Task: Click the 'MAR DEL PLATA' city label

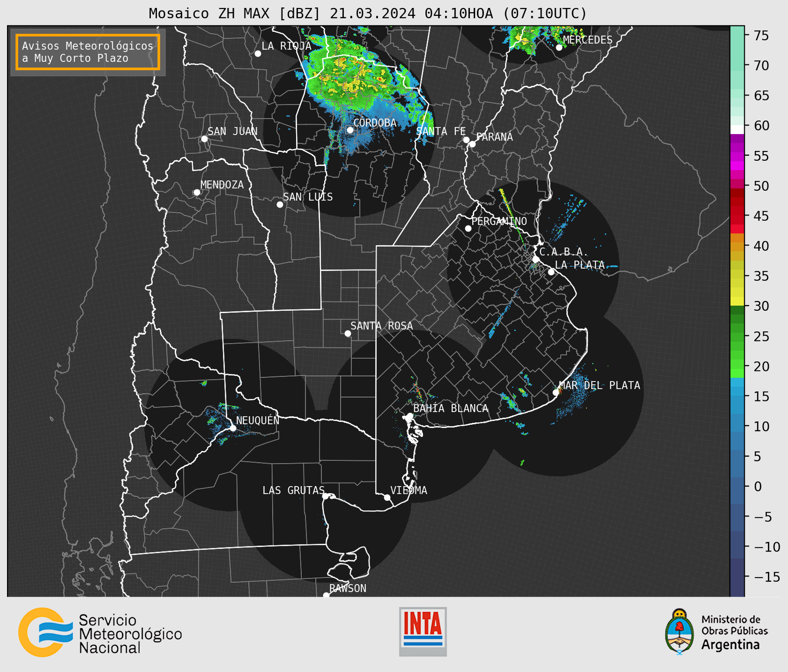Action: pyautogui.click(x=600, y=386)
